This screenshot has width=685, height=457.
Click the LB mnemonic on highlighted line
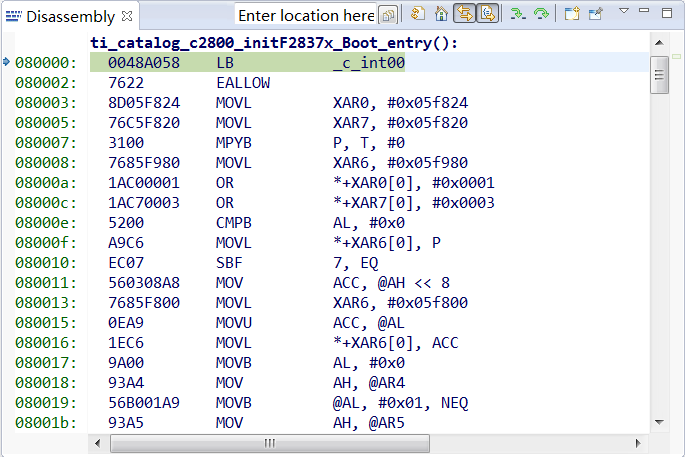[x=225, y=63]
